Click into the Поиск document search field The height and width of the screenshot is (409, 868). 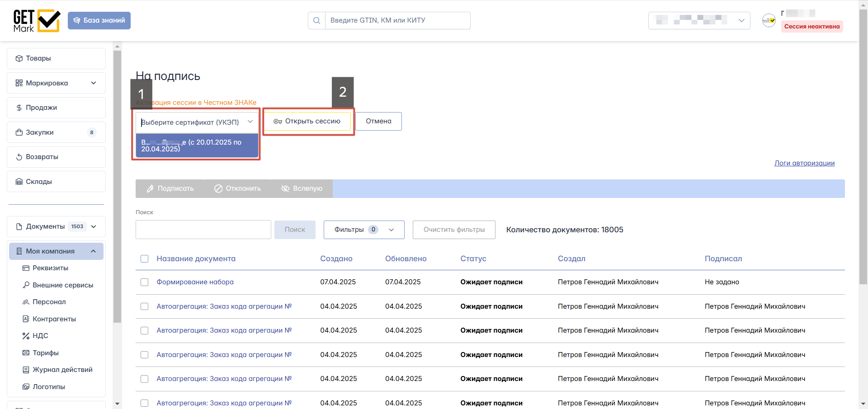point(203,230)
